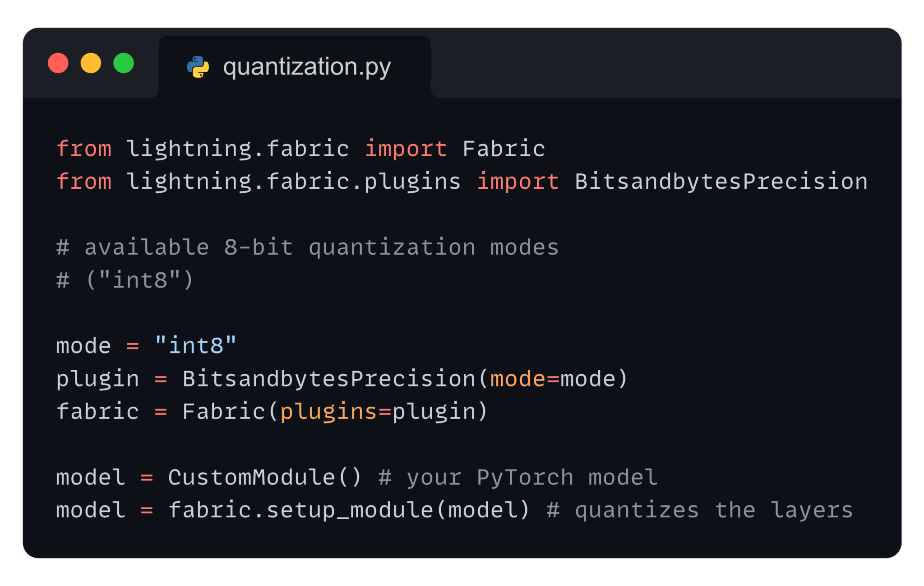
Task: Click the yellow minimize window button
Action: coord(91,63)
